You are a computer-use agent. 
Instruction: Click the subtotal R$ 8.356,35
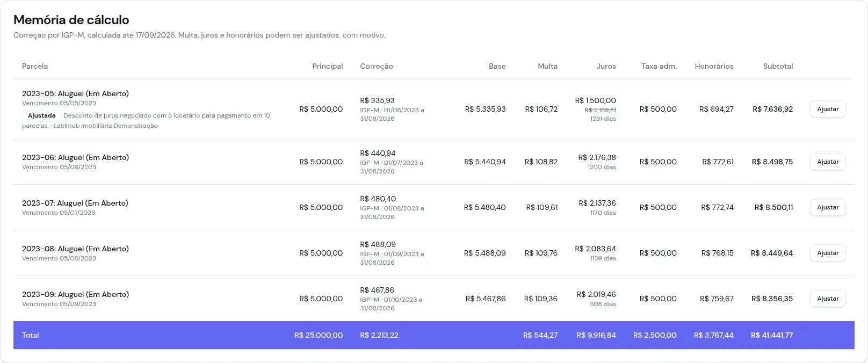coord(772,299)
